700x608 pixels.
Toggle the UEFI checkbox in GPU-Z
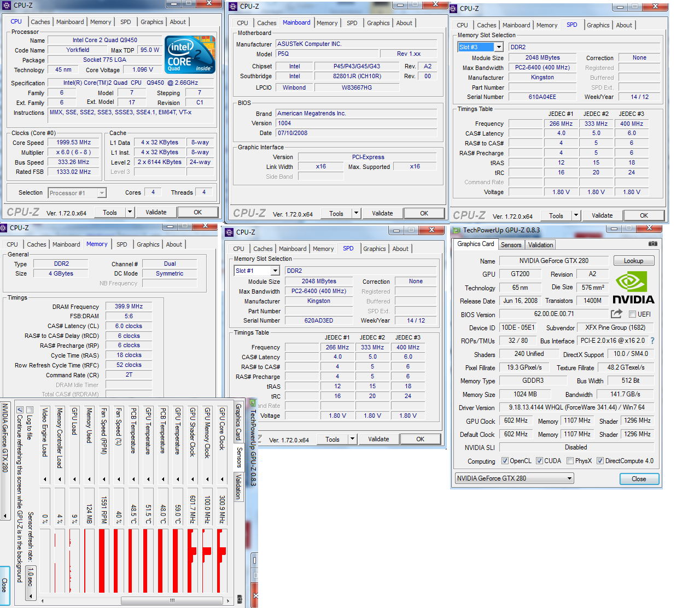[632, 314]
